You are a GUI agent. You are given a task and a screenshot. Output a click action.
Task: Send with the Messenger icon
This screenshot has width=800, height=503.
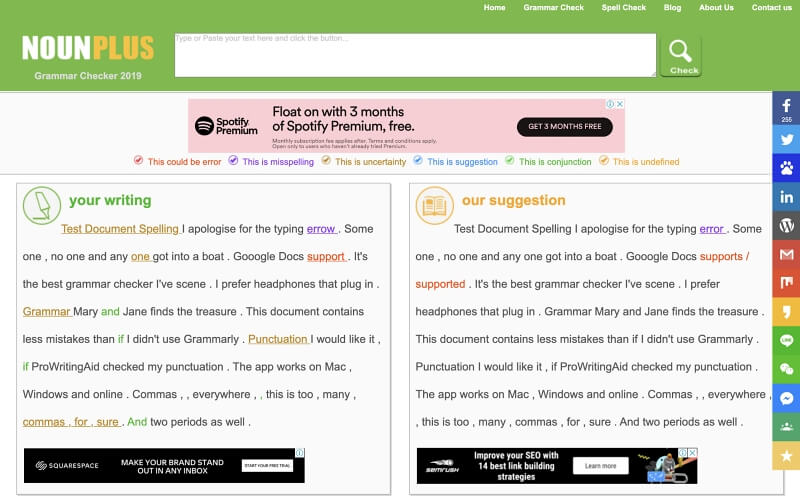[x=786, y=398]
